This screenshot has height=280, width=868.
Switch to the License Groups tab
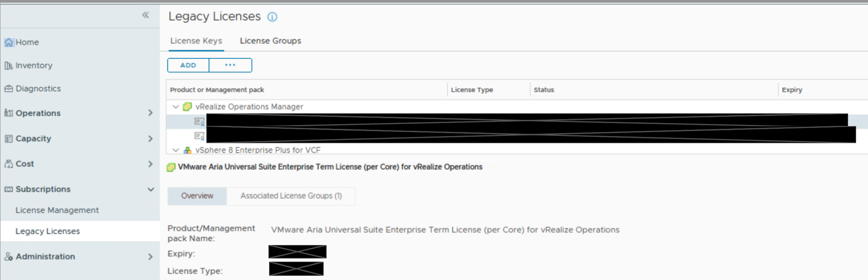click(270, 41)
